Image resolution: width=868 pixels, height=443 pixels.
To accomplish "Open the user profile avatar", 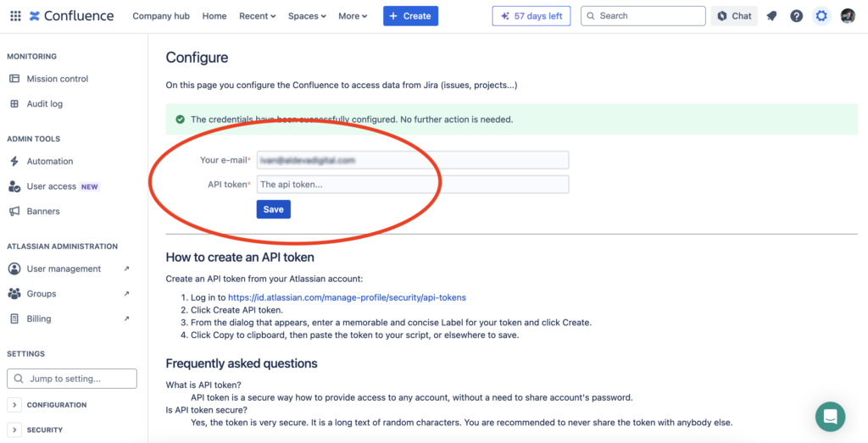I will pyautogui.click(x=848, y=16).
